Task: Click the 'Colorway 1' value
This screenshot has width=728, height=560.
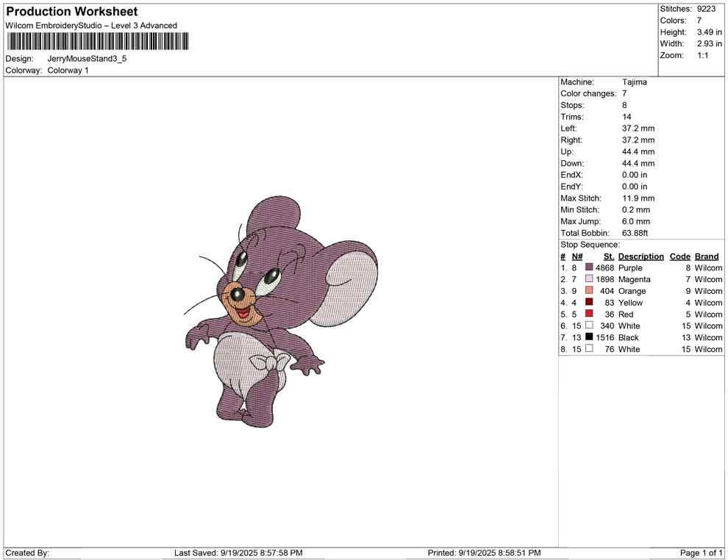Action: coord(68,70)
